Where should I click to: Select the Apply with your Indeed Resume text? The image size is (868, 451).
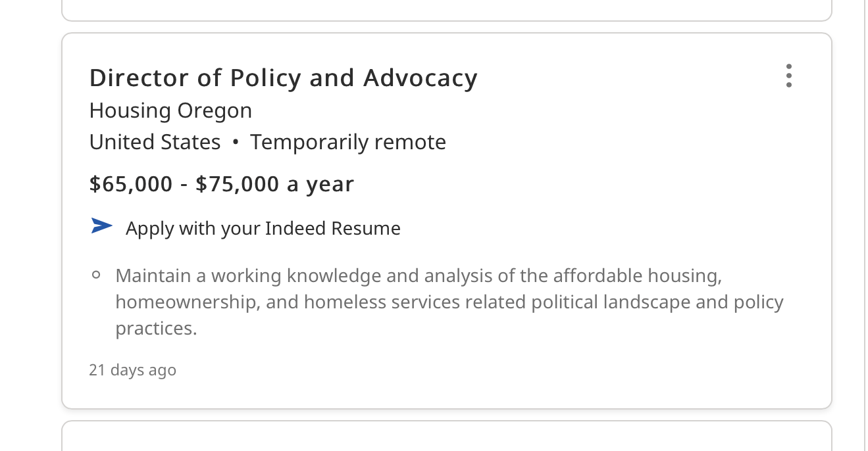point(263,229)
